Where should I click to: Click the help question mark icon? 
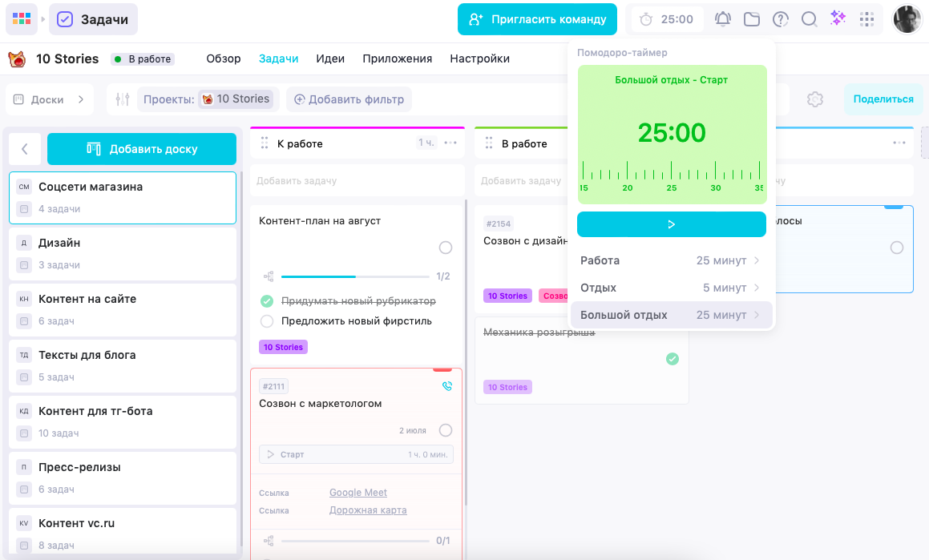click(781, 19)
